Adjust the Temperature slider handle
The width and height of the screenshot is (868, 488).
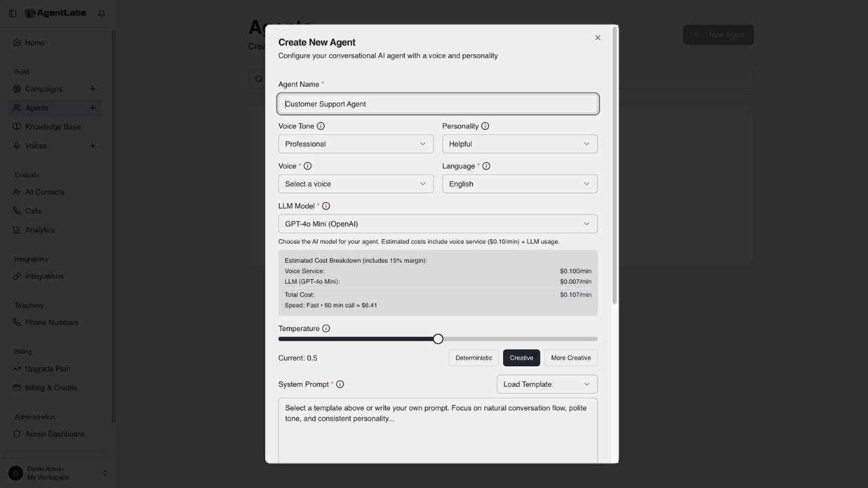pos(438,339)
